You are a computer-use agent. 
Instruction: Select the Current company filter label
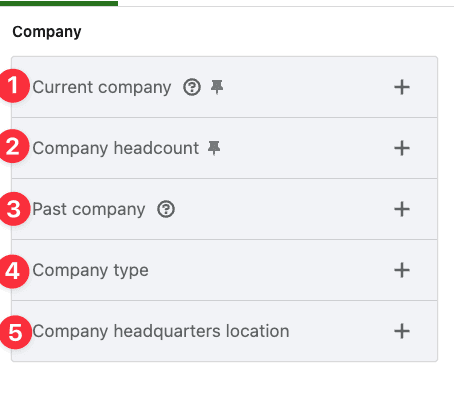tap(102, 88)
